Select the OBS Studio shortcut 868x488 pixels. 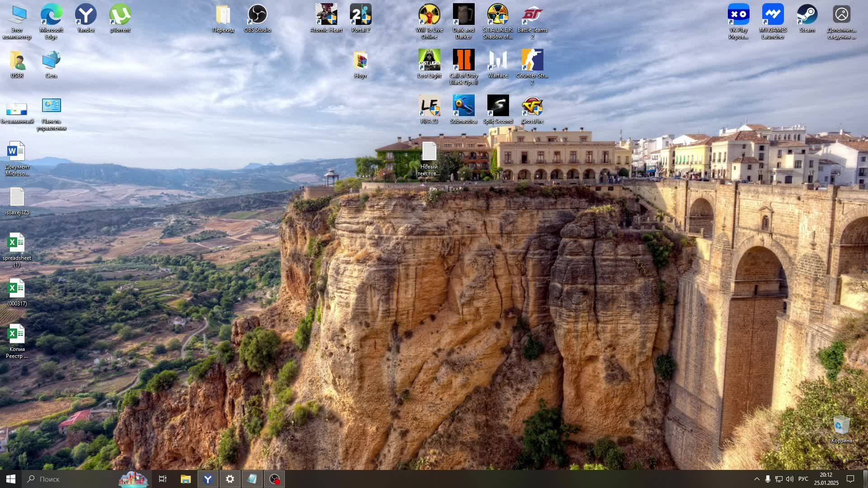point(257,19)
